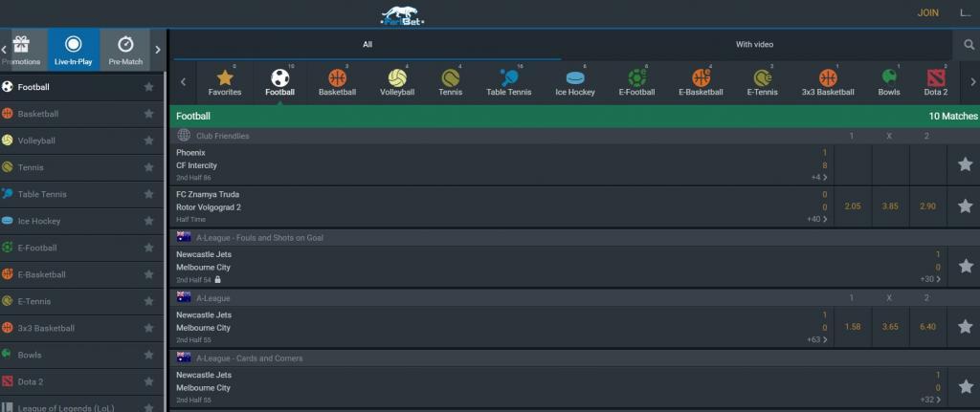This screenshot has height=412, width=980.
Task: Star the FC Znamya Truda match
Action: point(965,206)
